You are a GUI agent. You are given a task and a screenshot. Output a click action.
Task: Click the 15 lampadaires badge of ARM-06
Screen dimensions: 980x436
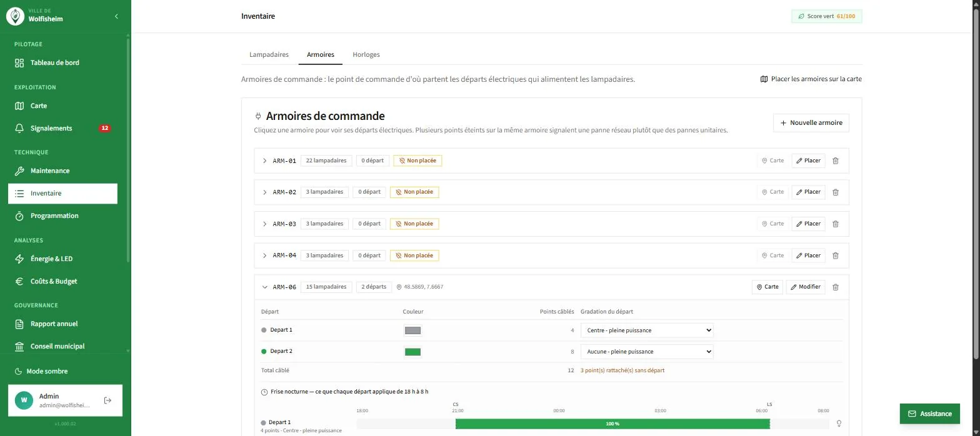pyautogui.click(x=326, y=287)
